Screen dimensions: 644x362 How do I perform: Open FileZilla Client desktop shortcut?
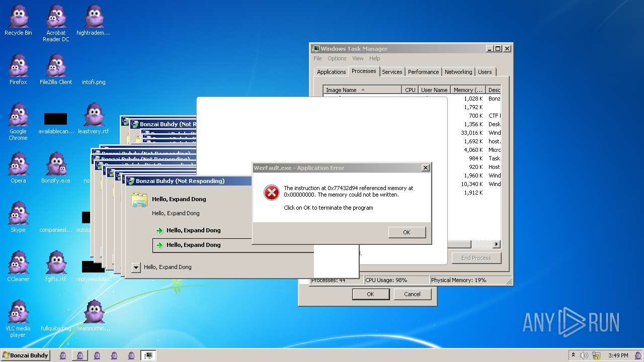coord(56,69)
